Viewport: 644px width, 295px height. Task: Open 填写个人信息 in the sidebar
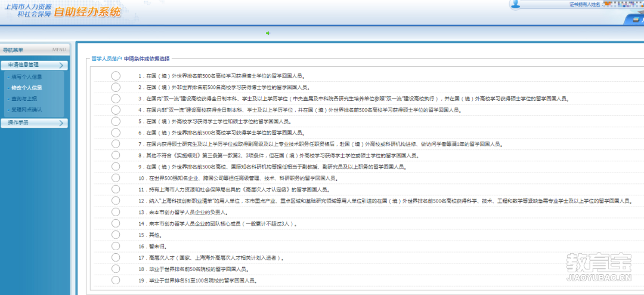pyautogui.click(x=26, y=77)
